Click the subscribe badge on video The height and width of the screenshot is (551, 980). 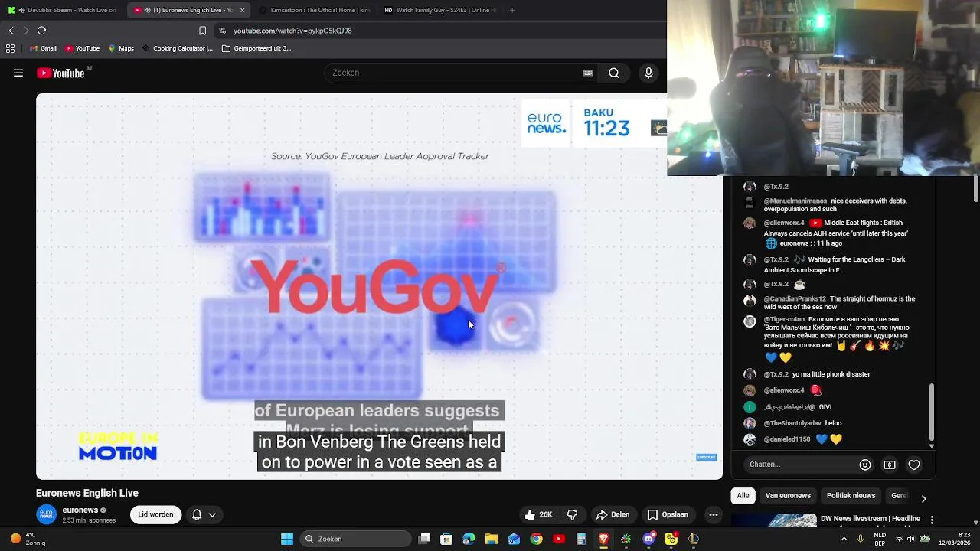(706, 458)
